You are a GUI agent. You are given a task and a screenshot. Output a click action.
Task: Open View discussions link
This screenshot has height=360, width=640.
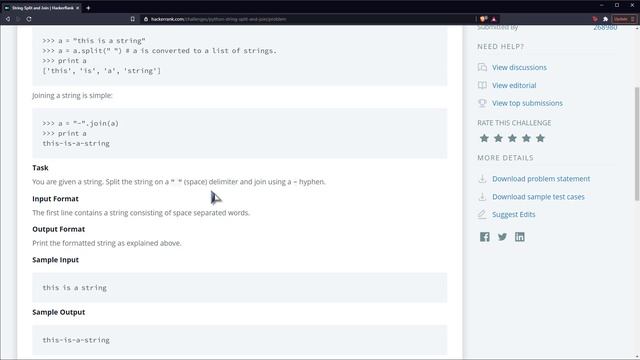coord(519,67)
